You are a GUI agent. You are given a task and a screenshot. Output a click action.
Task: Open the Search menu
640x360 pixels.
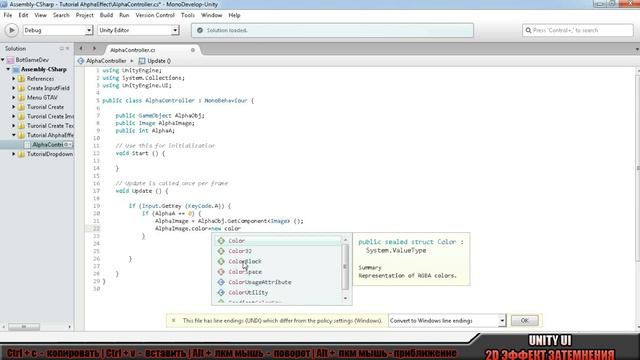[61, 15]
